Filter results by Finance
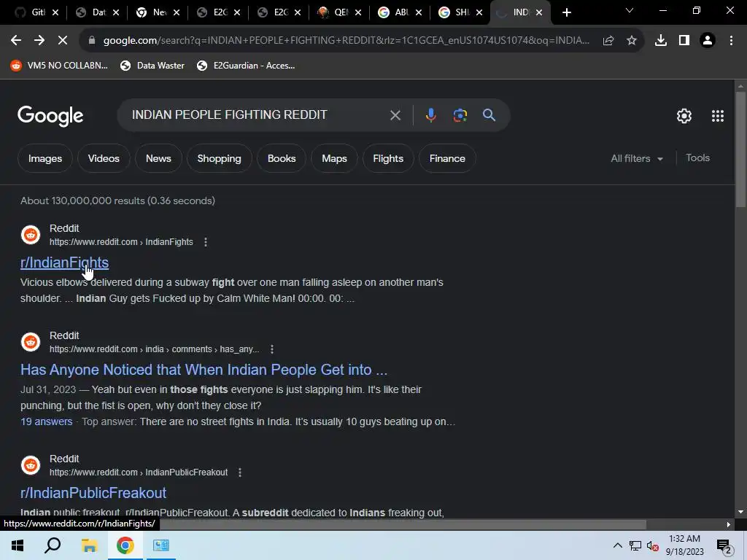 click(447, 158)
